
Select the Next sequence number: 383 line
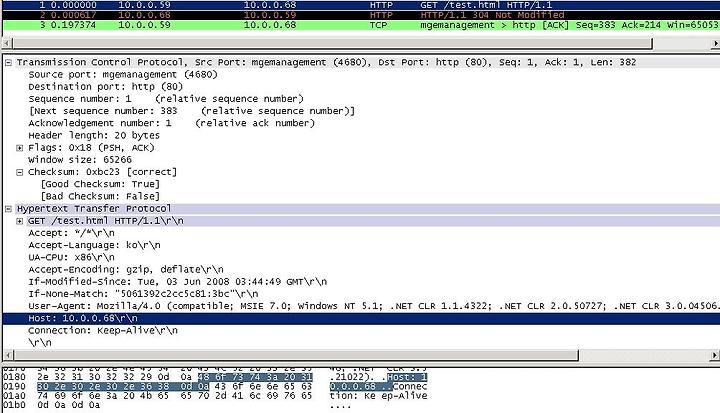pos(192,111)
